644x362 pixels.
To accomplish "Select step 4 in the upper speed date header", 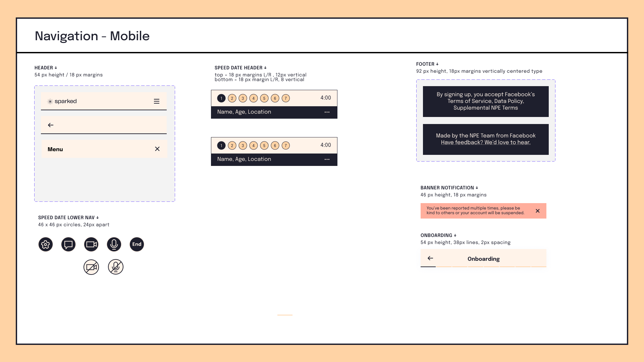I will pos(254,98).
